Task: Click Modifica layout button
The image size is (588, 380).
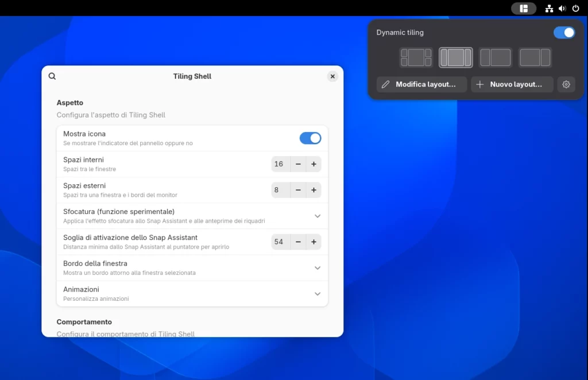Action: pos(421,84)
